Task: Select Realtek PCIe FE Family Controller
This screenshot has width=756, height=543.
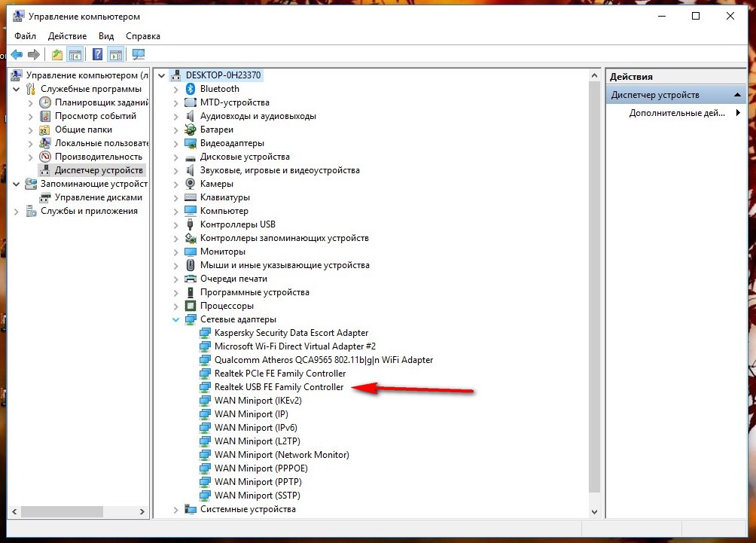Action: pos(279,374)
